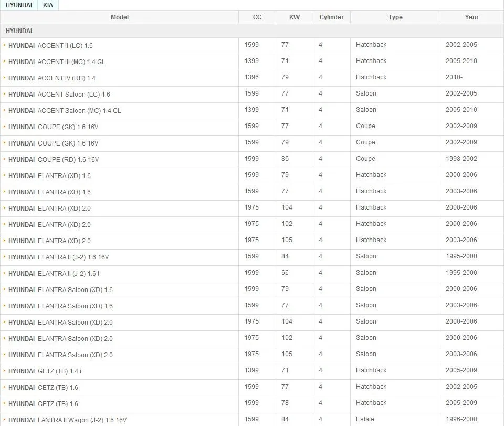Expand arrow beside ACCENT III (MC) 1.4 GL
Viewport: 504px width, 426px height.
(x=5, y=61)
